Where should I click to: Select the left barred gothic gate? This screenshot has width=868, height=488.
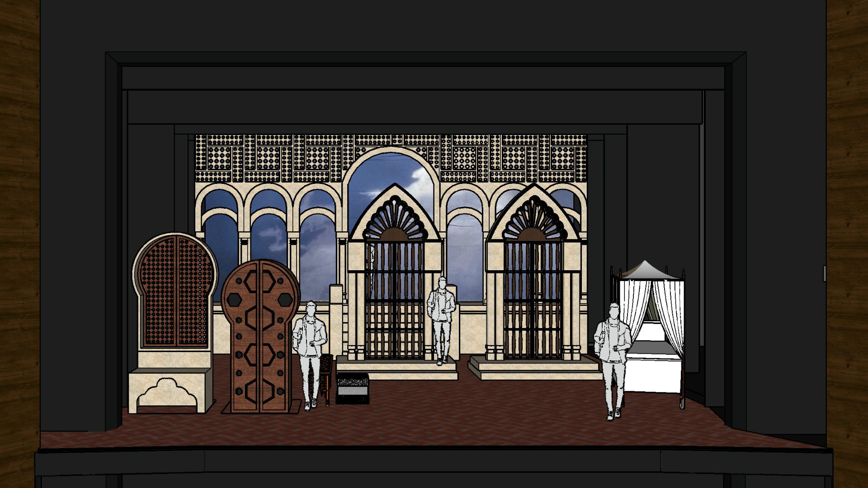[395, 298]
